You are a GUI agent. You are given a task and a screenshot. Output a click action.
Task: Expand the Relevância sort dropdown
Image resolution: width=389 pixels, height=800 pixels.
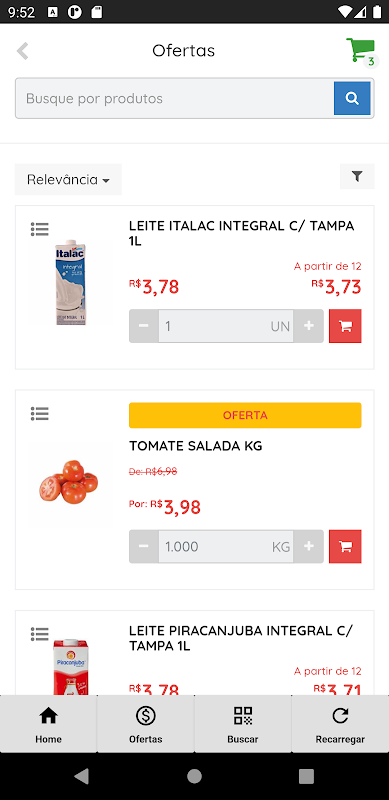[x=68, y=180]
